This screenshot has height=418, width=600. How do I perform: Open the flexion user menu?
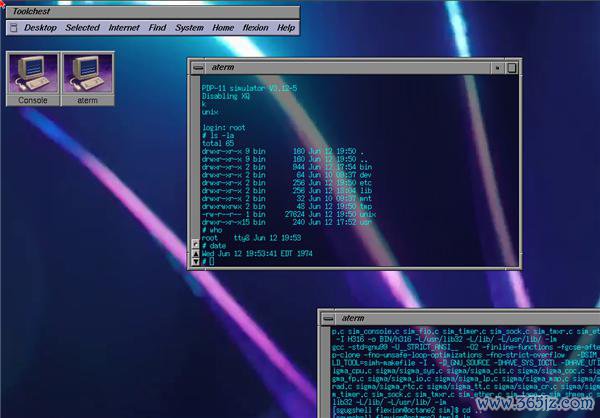[255, 28]
